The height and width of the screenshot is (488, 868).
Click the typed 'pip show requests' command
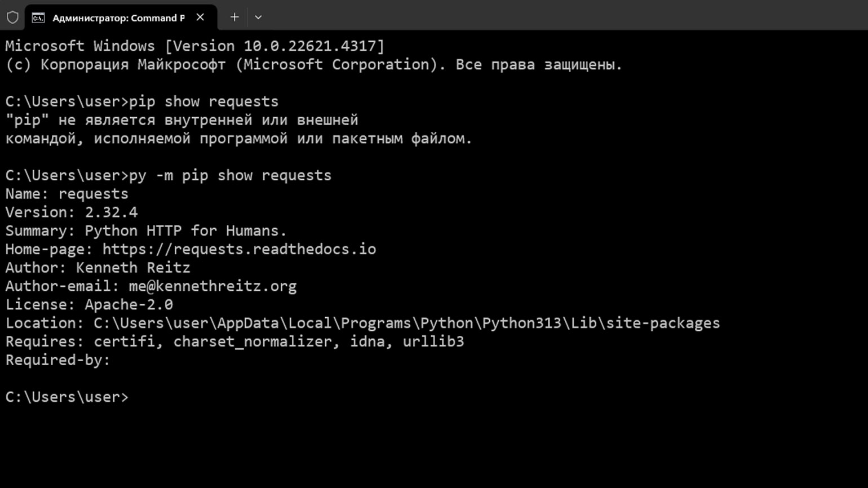(203, 101)
